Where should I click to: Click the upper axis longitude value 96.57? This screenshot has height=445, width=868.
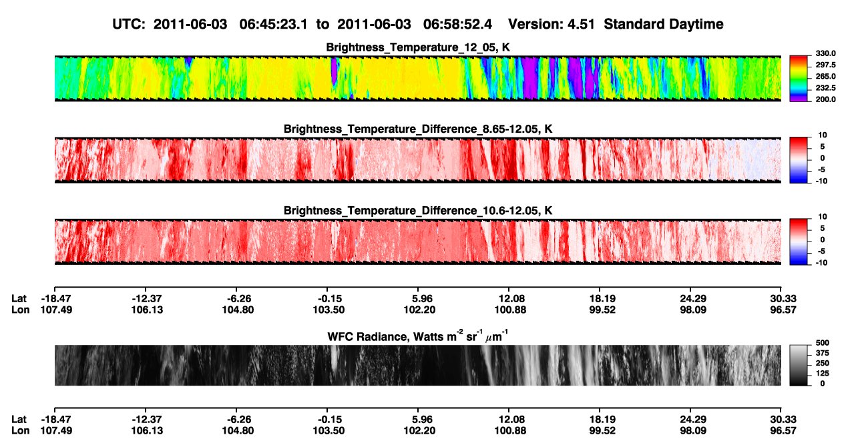tap(783, 310)
